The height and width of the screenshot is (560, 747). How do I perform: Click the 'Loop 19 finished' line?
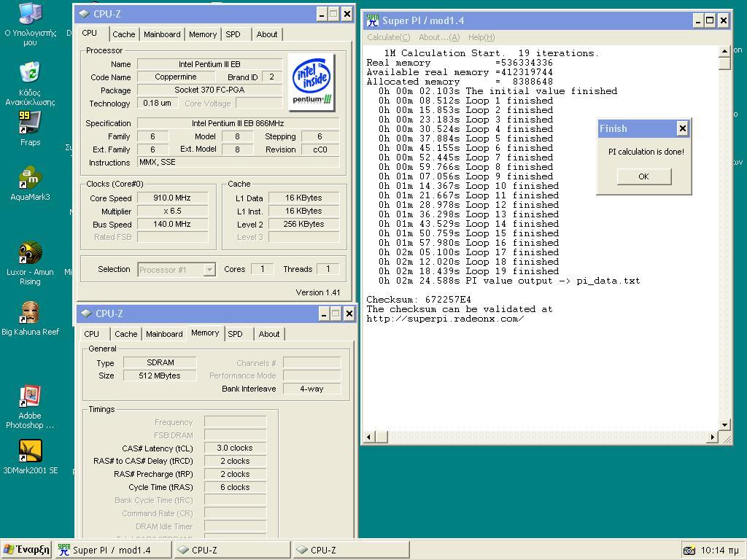coord(468,271)
